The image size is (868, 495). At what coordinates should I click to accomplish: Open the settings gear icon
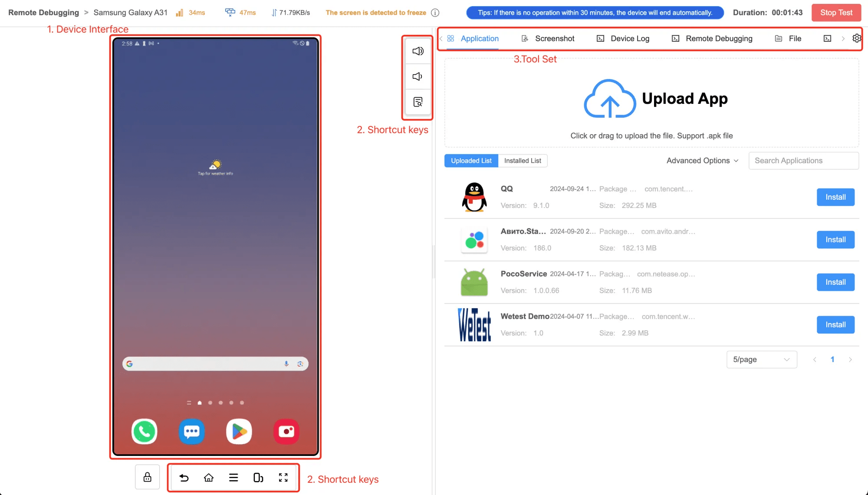(856, 38)
